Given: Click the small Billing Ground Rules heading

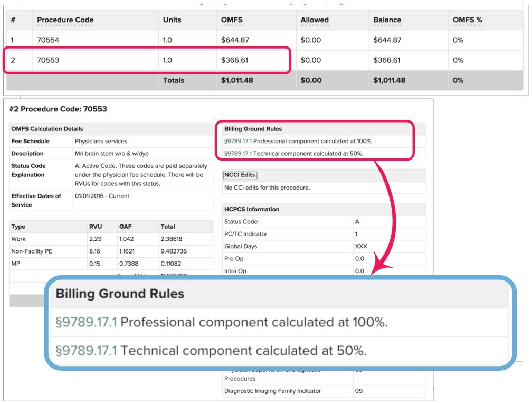Looking at the screenshot, I should (253, 129).
